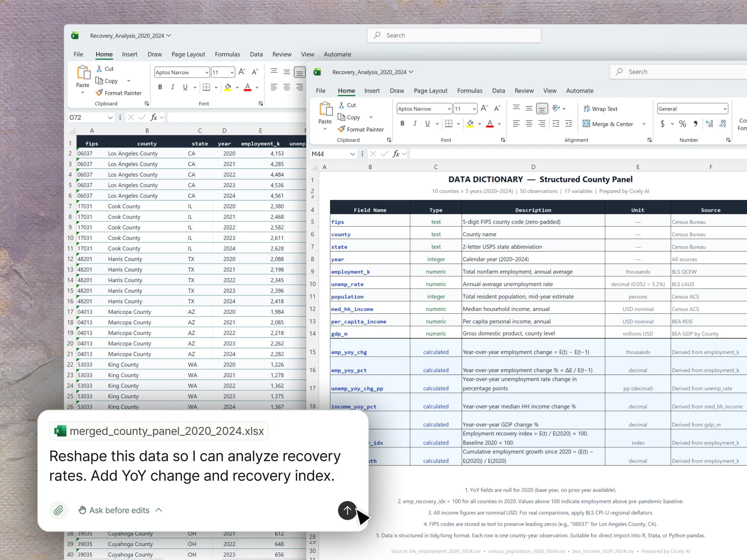Viewport: 747px width, 560px height.
Task: Switch to the Formulas ribbon tab
Action: pos(470,91)
